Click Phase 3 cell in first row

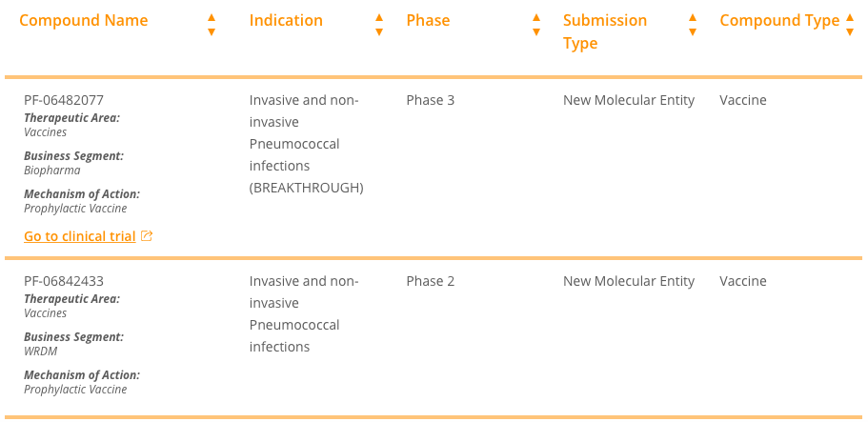430,100
